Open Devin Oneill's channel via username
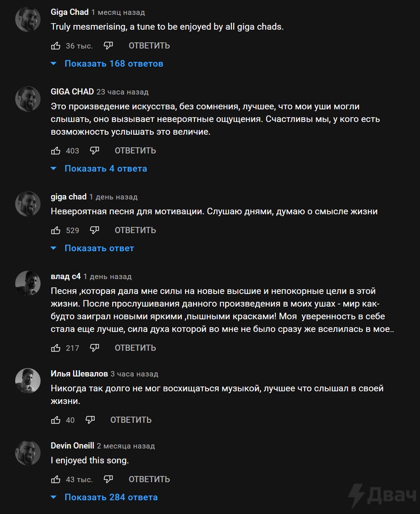Image resolution: width=420 pixels, height=514 pixels. [x=72, y=446]
